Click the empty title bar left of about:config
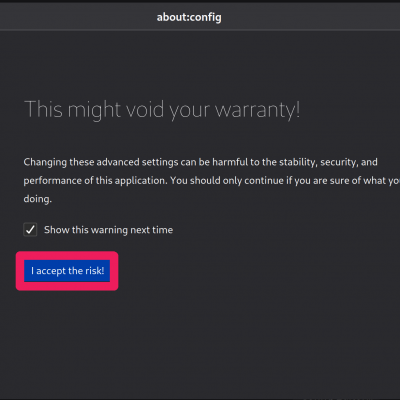The width and height of the screenshot is (400, 400). 77,17
